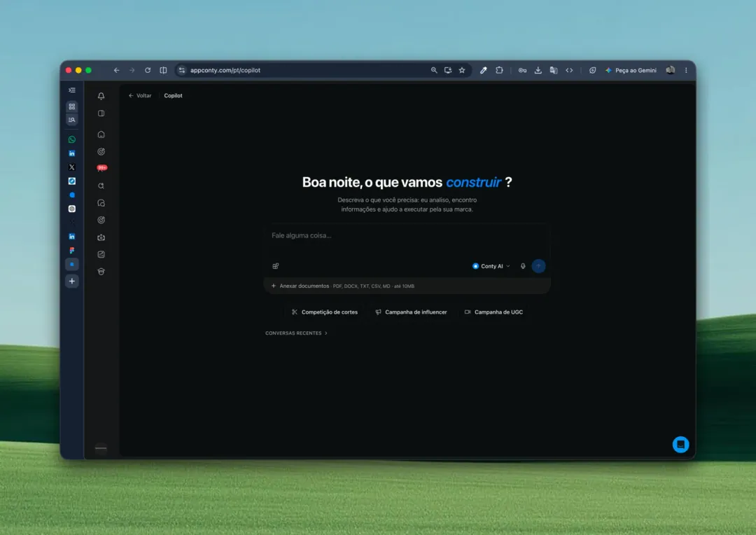Screen dimensions: 756x535
Task: Open the WhatsApp pinned tab in browser sidebar
Action: click(x=72, y=139)
